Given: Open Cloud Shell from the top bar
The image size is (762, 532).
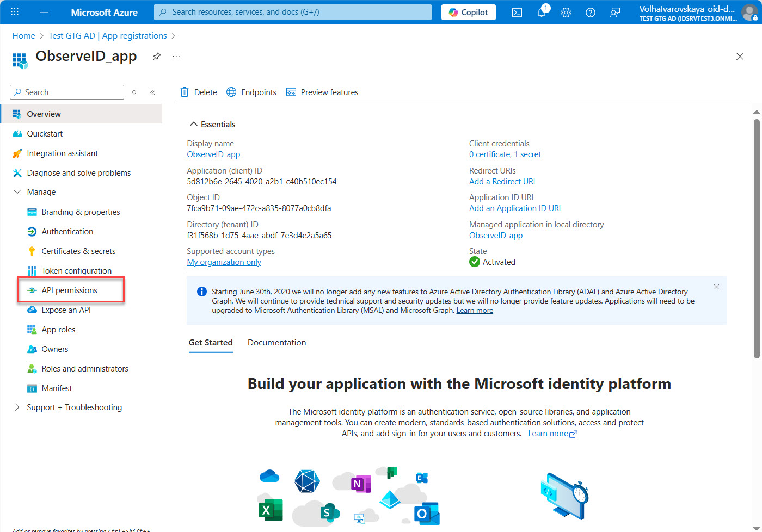Looking at the screenshot, I should pyautogui.click(x=517, y=13).
